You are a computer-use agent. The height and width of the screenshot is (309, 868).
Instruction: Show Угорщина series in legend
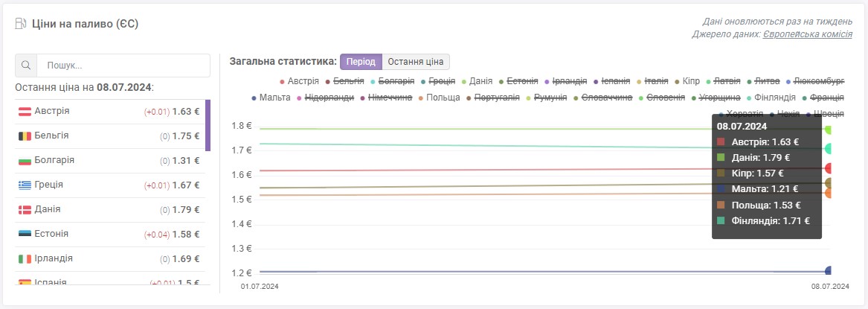coord(716,98)
